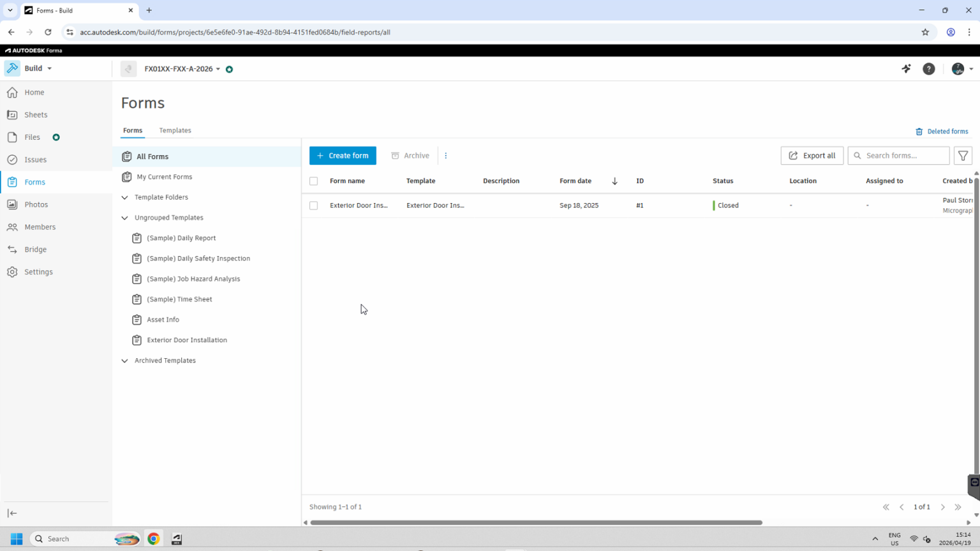Open the Deleted forms link
This screenshot has width=980, height=551.
[x=942, y=132]
